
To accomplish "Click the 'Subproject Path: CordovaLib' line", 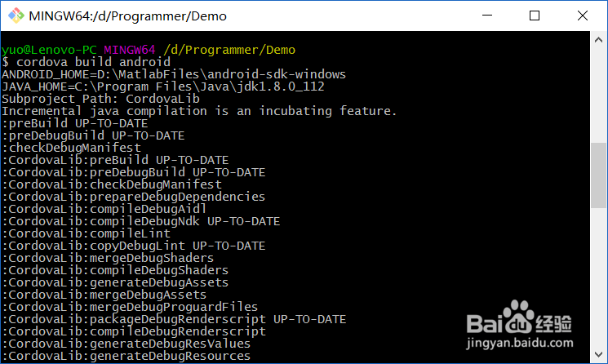I will [100, 99].
